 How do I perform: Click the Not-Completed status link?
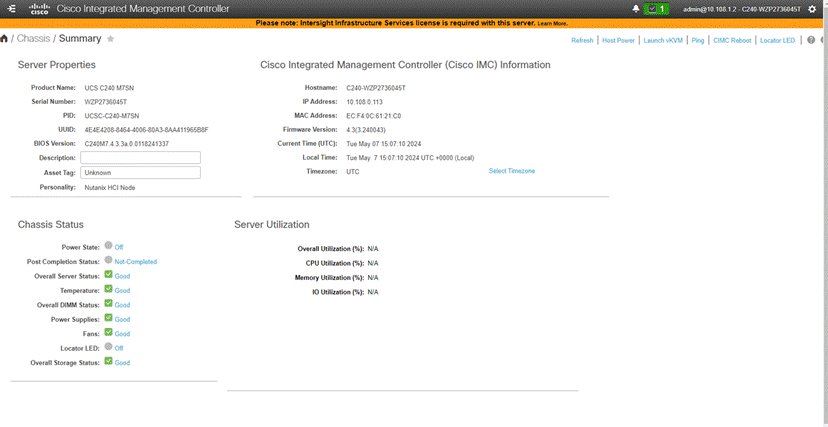pyautogui.click(x=136, y=262)
